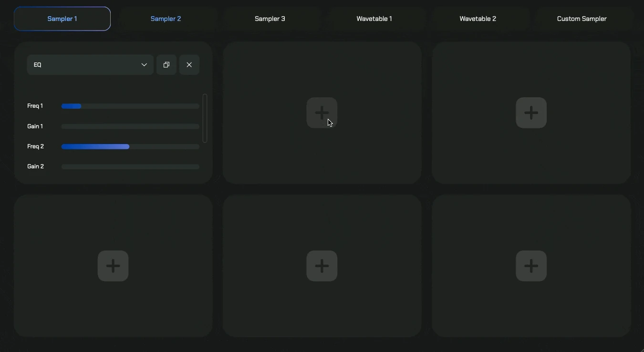Expand the effect selector chevron arrow
The image size is (644, 352).
144,65
